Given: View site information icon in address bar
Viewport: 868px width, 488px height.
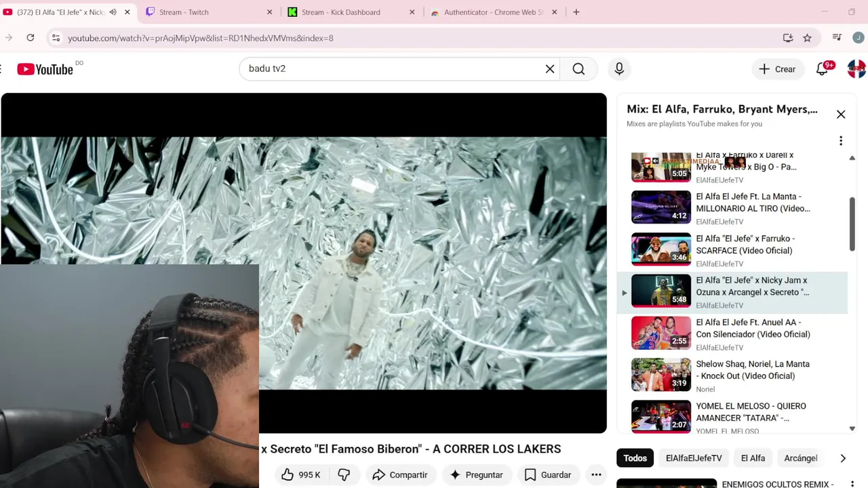Looking at the screenshot, I should click(56, 38).
